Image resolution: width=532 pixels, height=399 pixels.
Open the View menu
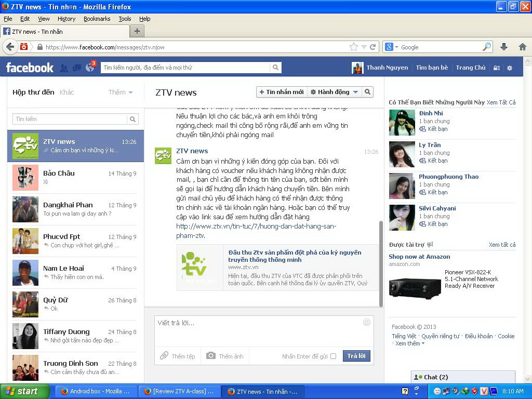[44, 19]
